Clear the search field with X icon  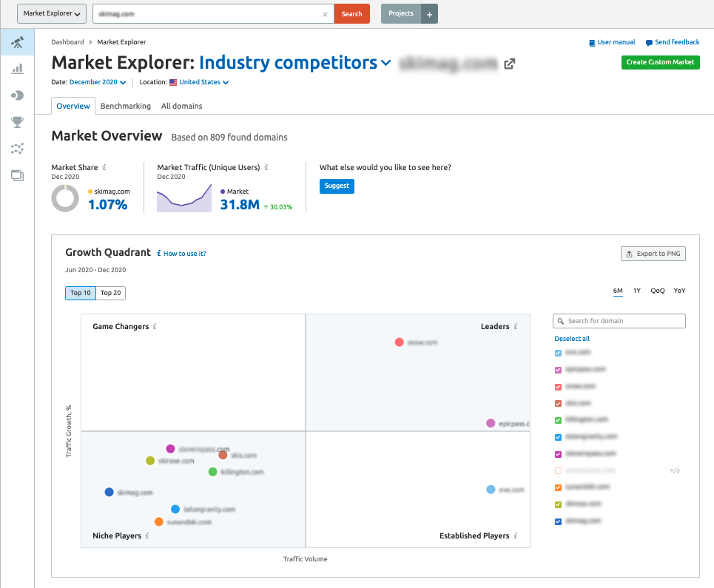click(x=326, y=14)
